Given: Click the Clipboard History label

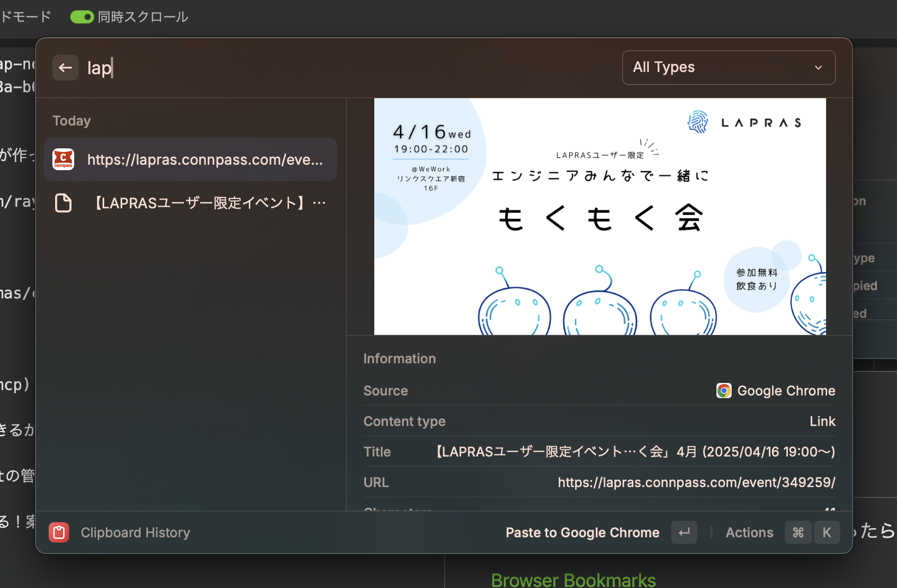Looking at the screenshot, I should pos(135,532).
